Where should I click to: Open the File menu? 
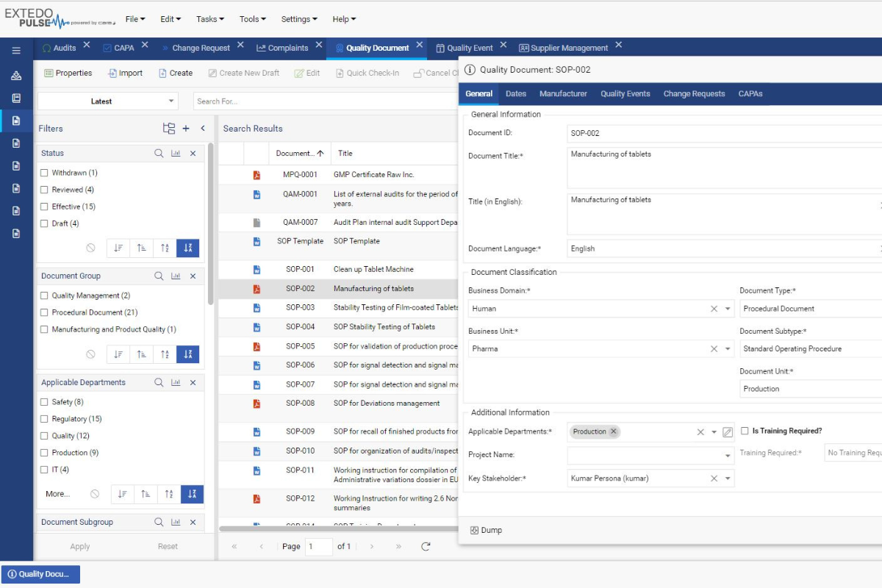point(135,19)
